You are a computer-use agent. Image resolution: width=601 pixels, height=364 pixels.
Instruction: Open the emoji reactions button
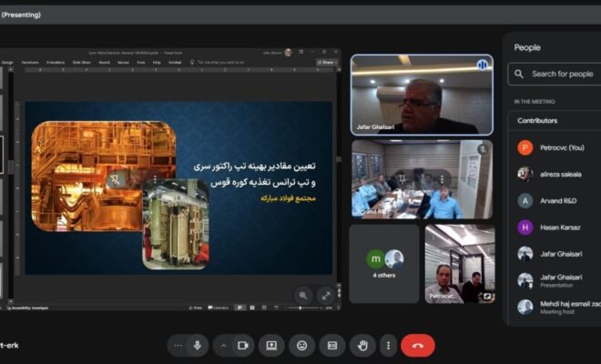[x=301, y=346]
